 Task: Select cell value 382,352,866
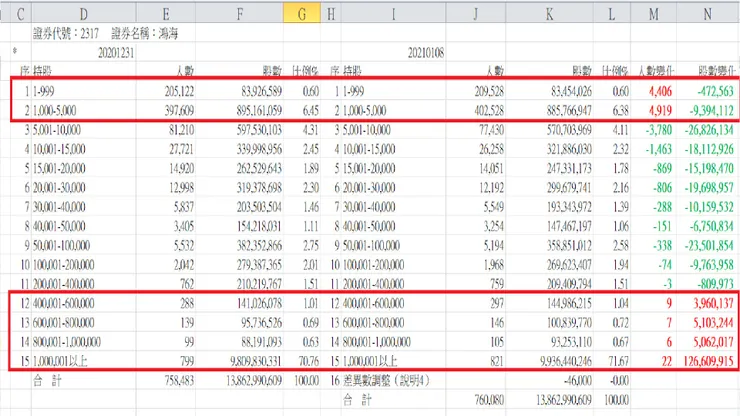pyautogui.click(x=259, y=246)
